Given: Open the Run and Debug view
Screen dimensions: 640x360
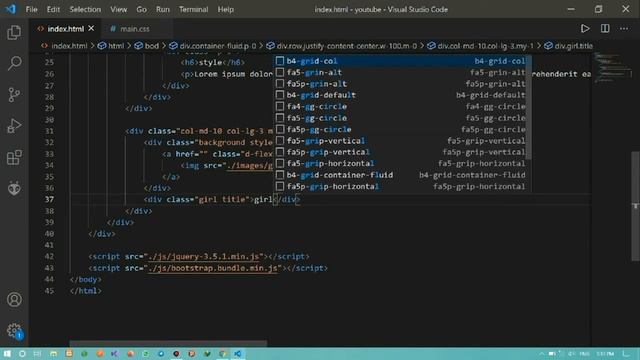Looking at the screenshot, I should [x=14, y=126].
